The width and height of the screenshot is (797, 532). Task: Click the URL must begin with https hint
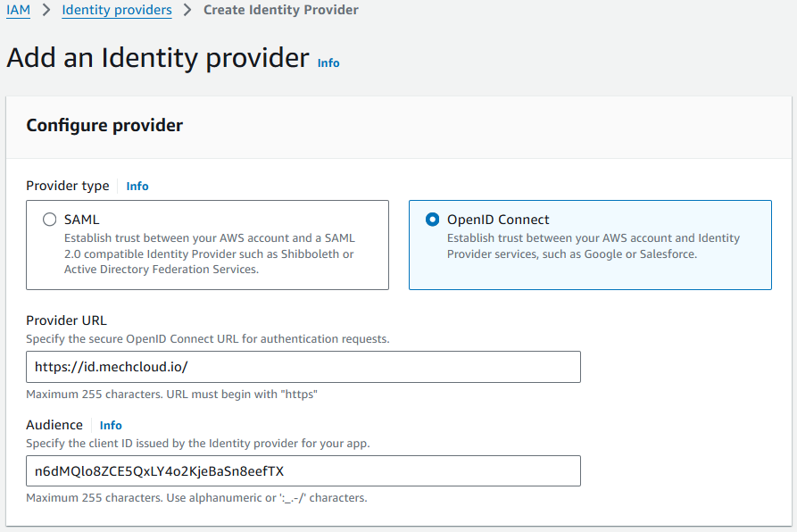point(170,394)
